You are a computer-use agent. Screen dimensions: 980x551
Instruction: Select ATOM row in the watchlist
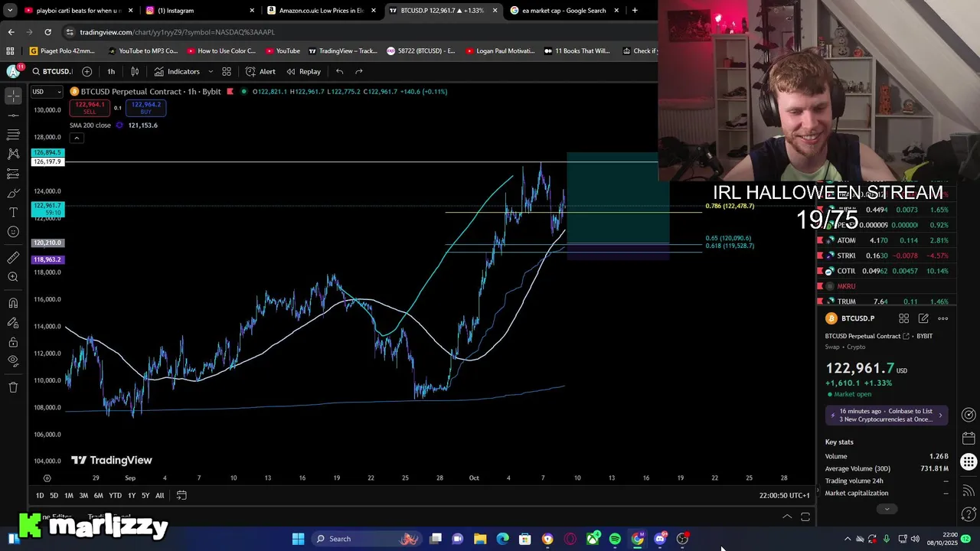(x=885, y=240)
